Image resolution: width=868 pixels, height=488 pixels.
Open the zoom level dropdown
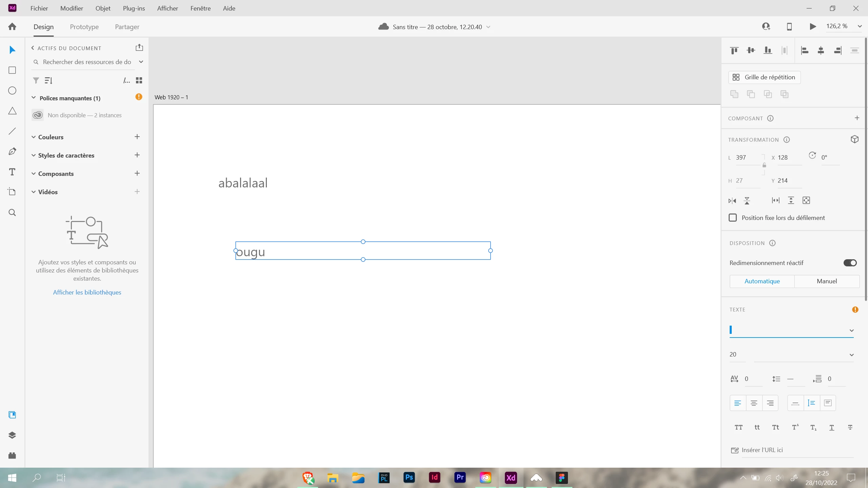[860, 26]
